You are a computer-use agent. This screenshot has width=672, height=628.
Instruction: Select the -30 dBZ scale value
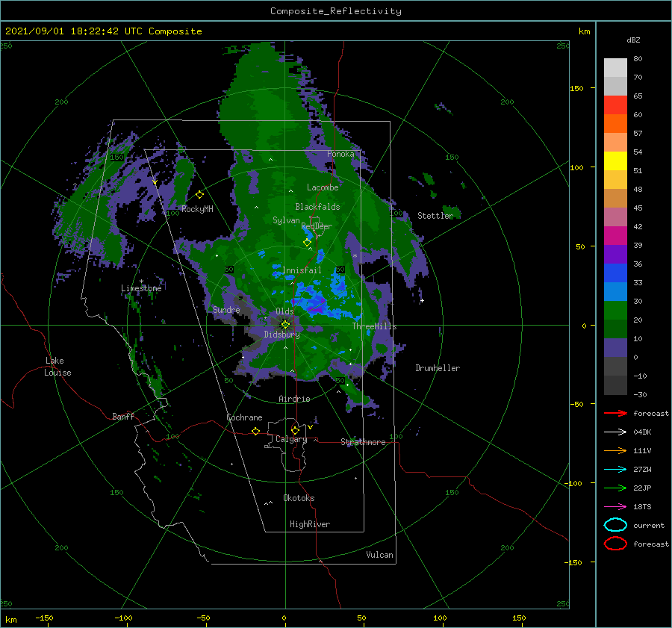point(640,394)
